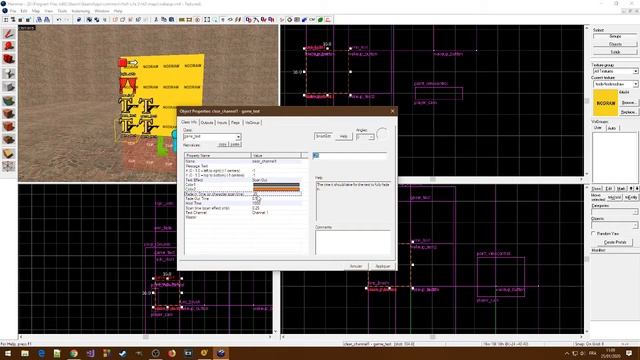
Task: Select the Clipping tool
Action: (x=9, y=153)
